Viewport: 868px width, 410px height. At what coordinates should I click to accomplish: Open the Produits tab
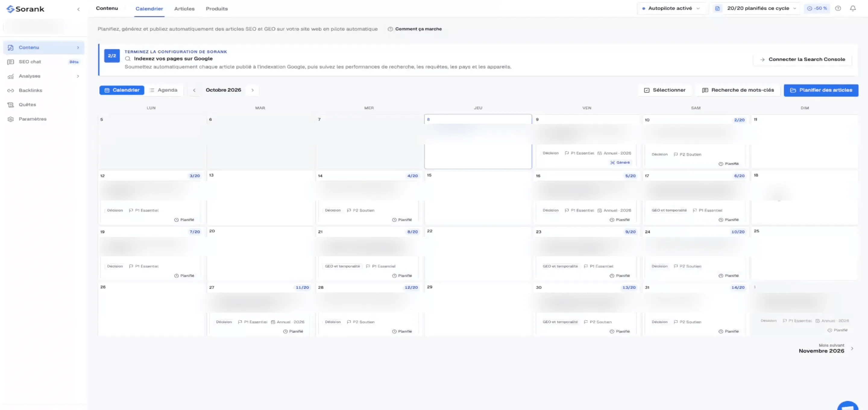point(217,9)
